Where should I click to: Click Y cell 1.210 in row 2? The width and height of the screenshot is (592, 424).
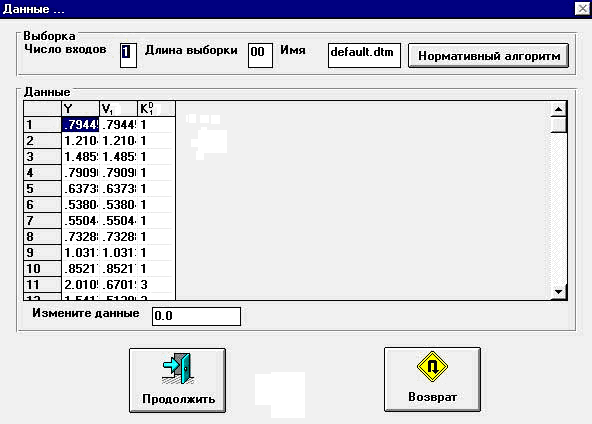coord(80,140)
